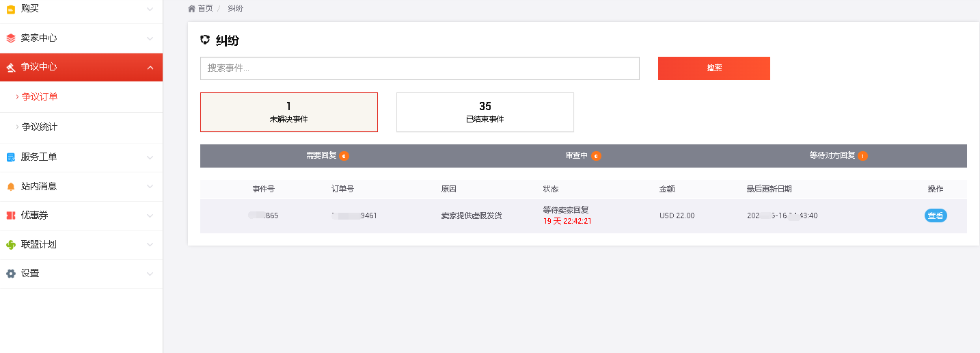The image size is (980, 353).
Task: Click the 站内消息 bell icon
Action: tap(10, 187)
